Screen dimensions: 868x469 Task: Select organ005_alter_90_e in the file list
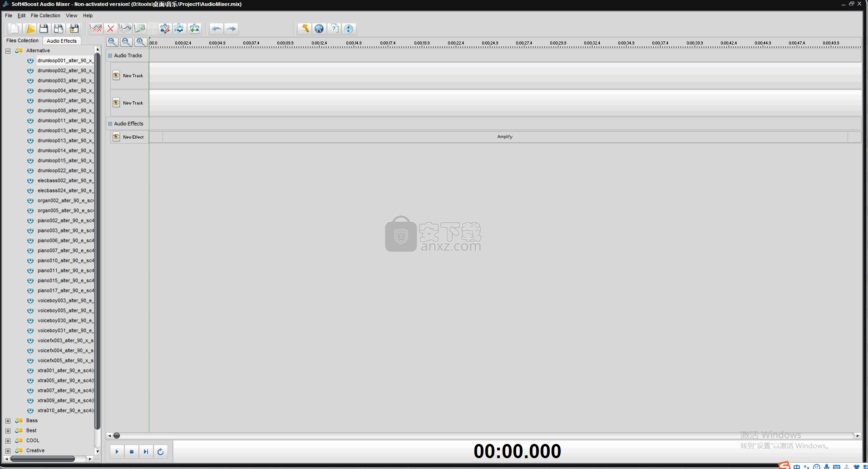click(65, 211)
